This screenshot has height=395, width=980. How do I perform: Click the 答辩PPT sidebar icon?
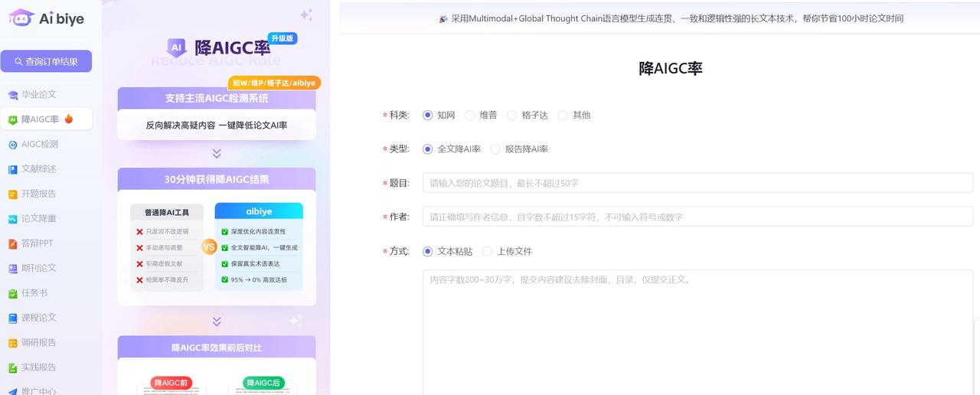pos(12,243)
